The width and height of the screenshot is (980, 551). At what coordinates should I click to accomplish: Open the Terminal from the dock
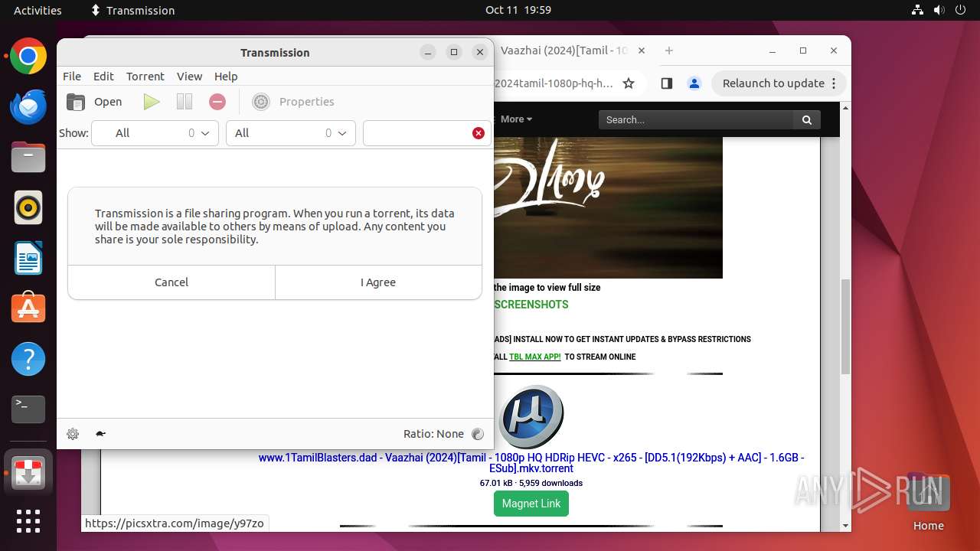[28, 409]
